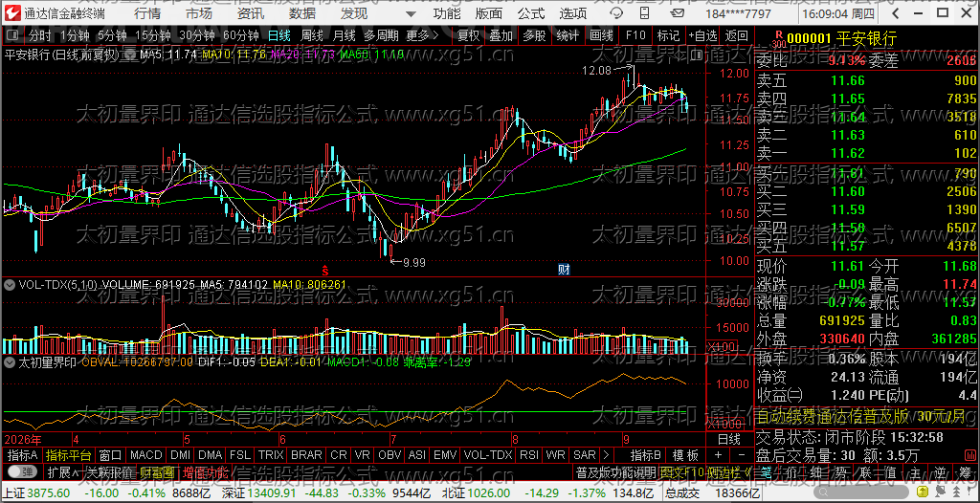980x503 pixels.
Task: Open the 多周期 multi-period view
Action: [381, 36]
